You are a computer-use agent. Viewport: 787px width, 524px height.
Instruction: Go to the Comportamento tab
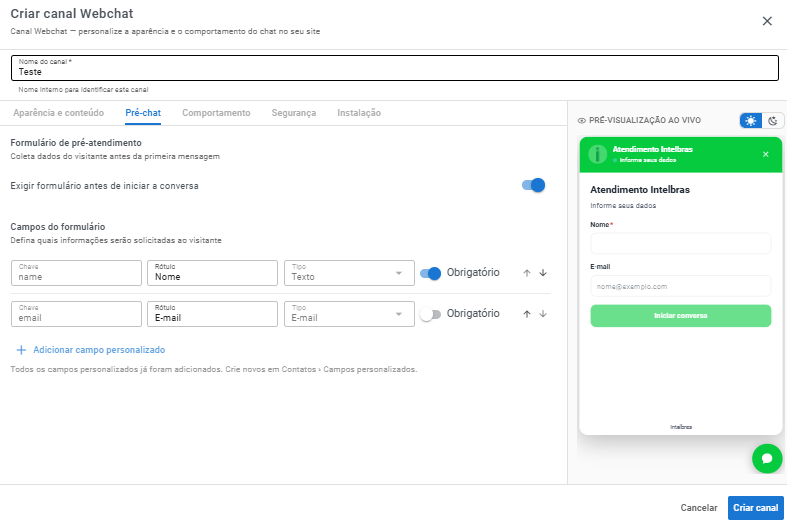pos(216,113)
